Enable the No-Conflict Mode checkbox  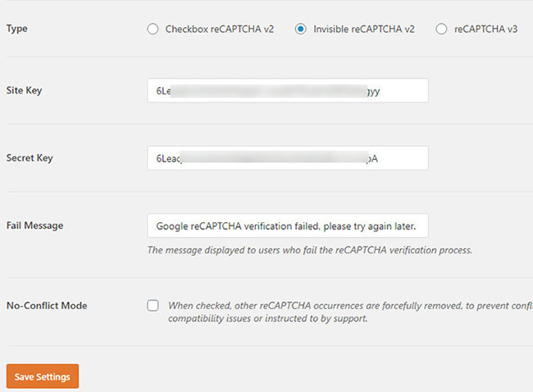tap(153, 306)
